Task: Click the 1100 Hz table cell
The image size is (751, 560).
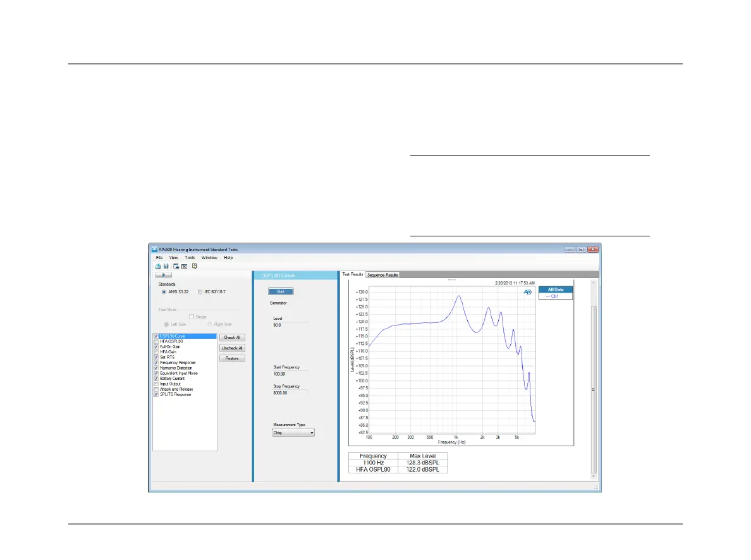Action: click(373, 463)
